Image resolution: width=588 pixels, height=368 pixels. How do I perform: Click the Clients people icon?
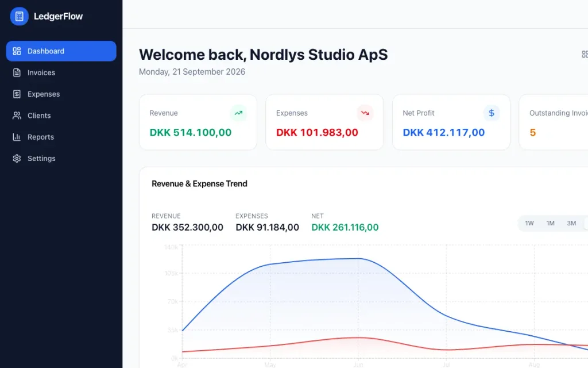point(17,116)
